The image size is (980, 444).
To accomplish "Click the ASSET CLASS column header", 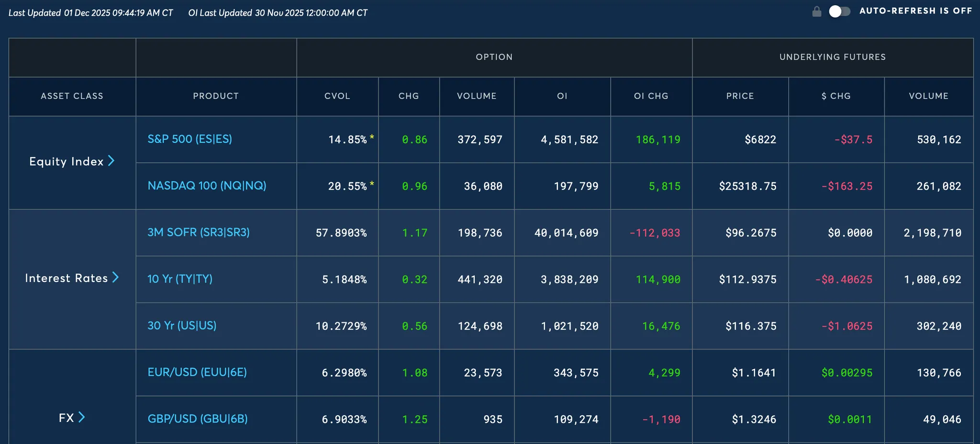I will tap(72, 96).
